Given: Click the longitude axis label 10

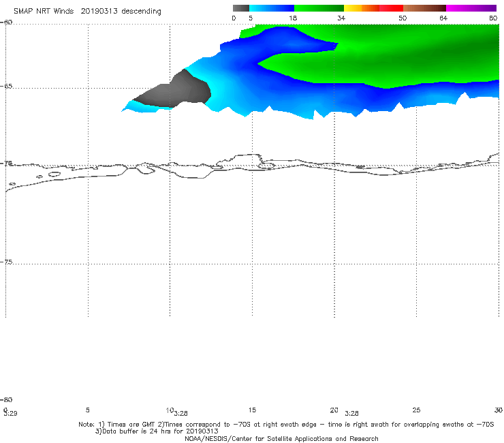Looking at the screenshot, I should tap(170, 410).
